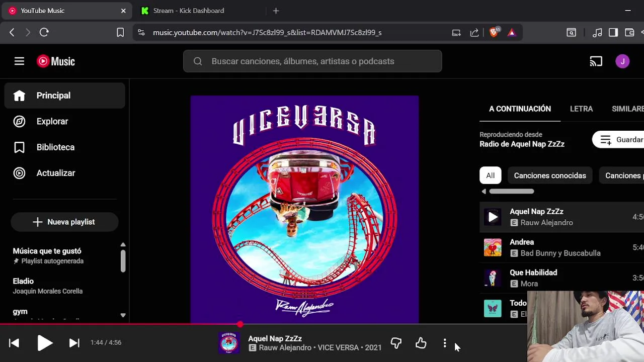Click the search magnifier icon
This screenshot has height=362, width=644.
(x=198, y=61)
